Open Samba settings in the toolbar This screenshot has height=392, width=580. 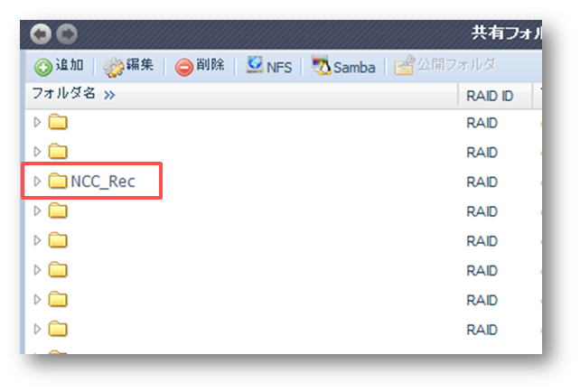click(x=342, y=67)
